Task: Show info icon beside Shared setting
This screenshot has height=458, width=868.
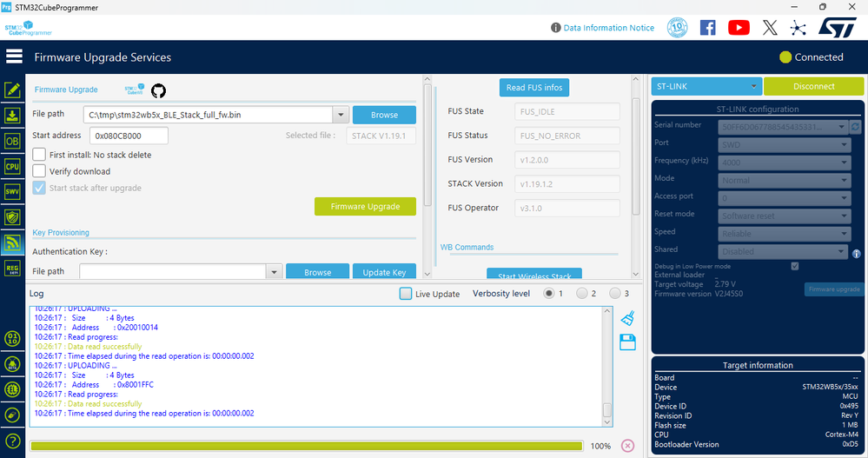Action: pos(857,254)
